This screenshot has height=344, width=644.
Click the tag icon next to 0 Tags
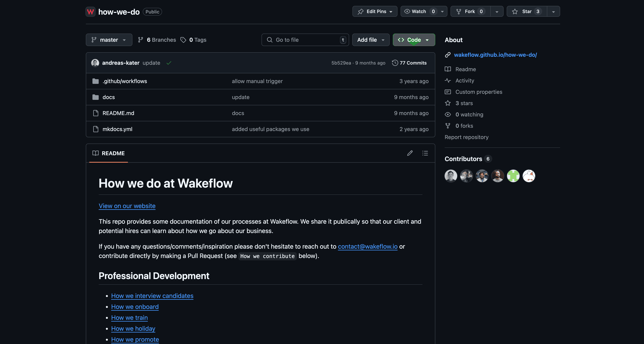(x=184, y=40)
